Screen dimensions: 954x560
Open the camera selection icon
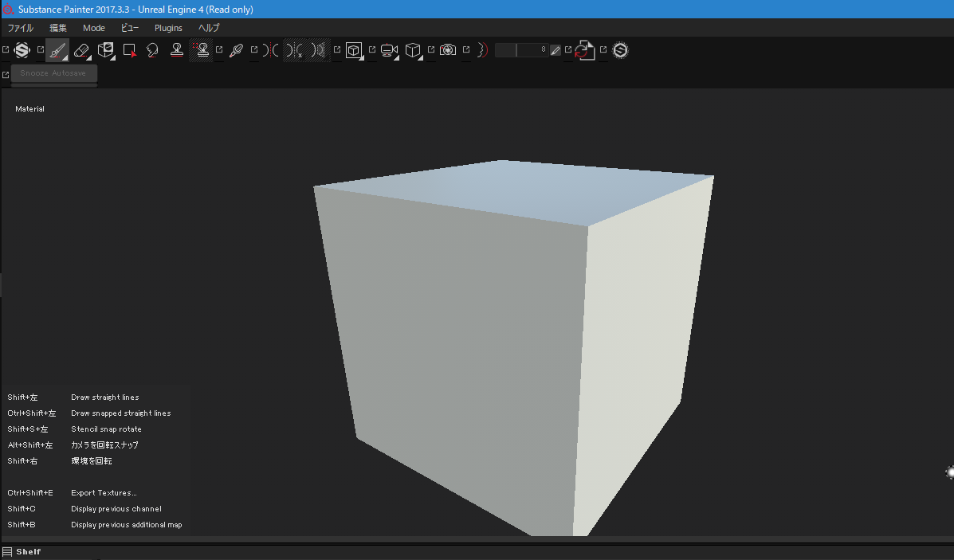click(x=390, y=50)
